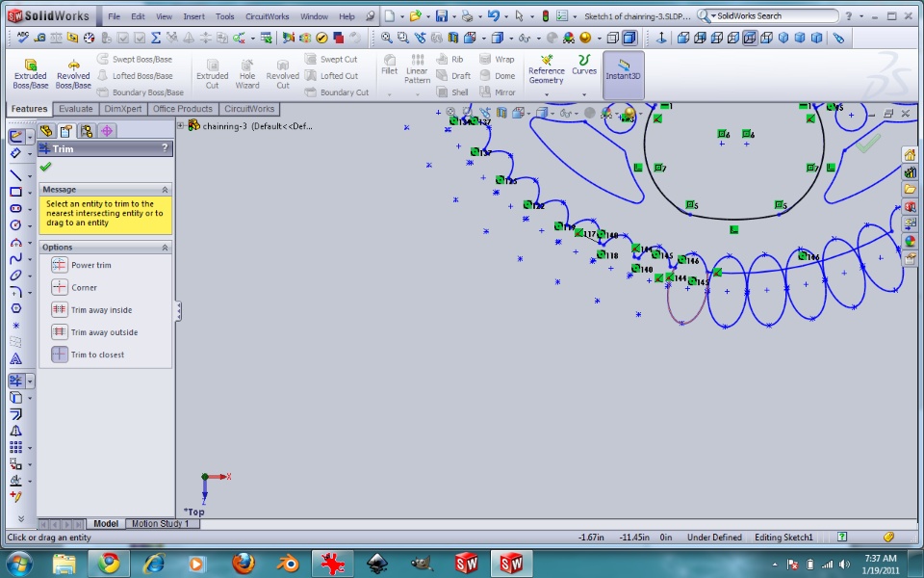924x578 pixels.
Task: Switch to the Evaluate tab
Action: (76, 109)
